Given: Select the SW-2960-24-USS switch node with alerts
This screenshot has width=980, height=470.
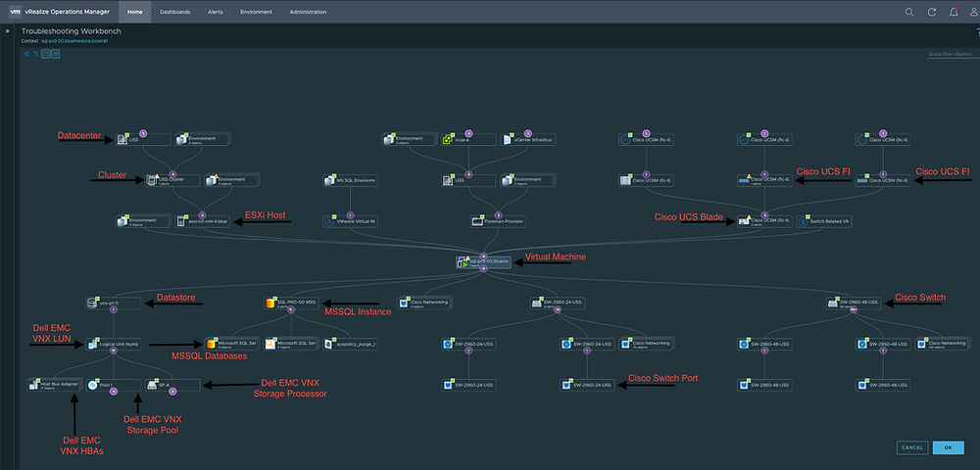Looking at the screenshot, I should pos(557,303).
